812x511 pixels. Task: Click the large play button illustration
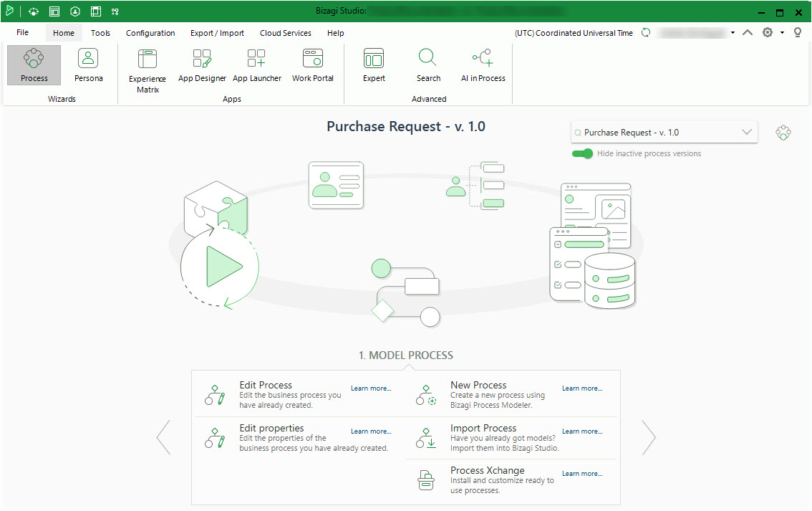(220, 267)
